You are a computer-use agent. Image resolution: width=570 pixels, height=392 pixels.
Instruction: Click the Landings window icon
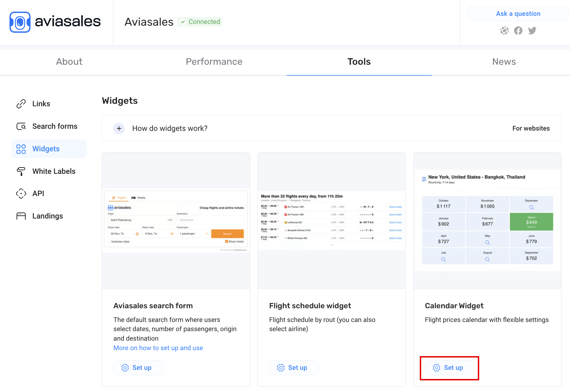click(x=21, y=216)
